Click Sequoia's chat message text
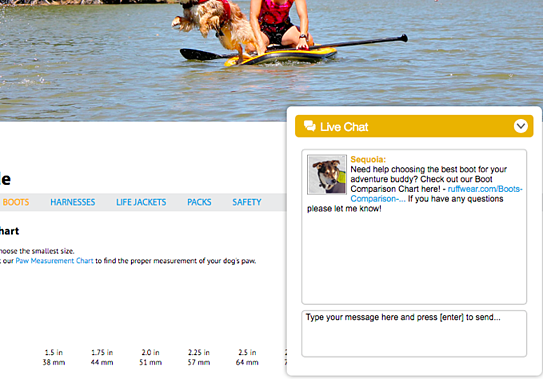Viewport: 543px width, 379px height. click(415, 189)
